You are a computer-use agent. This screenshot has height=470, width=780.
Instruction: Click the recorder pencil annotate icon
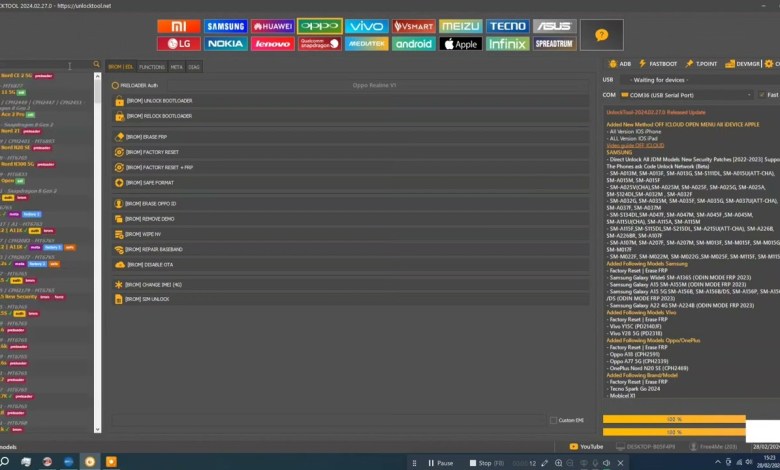pos(545,463)
